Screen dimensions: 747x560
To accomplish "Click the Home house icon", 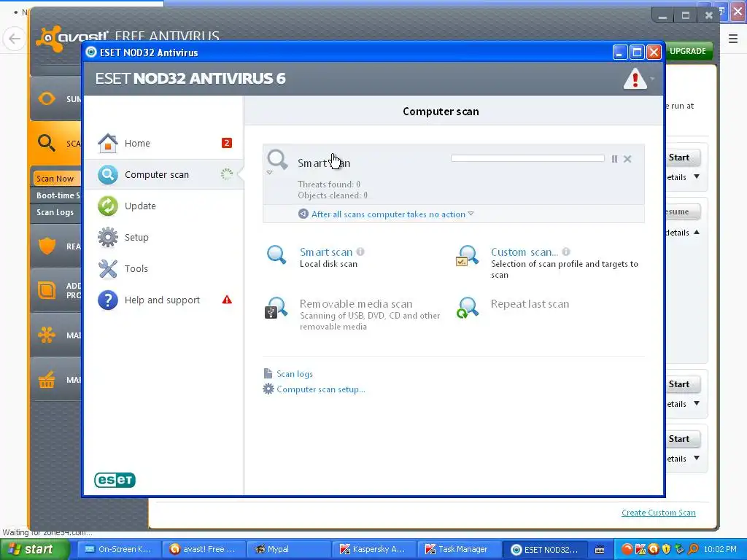I will [108, 143].
